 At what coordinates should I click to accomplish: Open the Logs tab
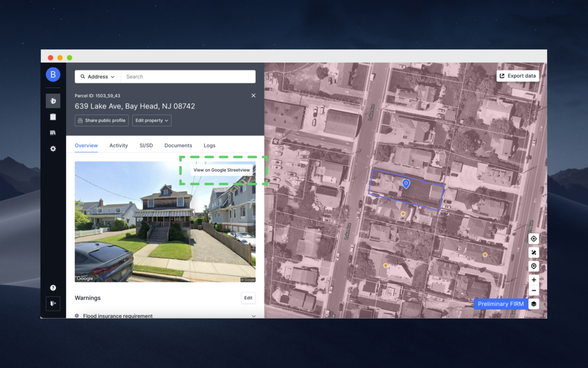click(x=209, y=145)
